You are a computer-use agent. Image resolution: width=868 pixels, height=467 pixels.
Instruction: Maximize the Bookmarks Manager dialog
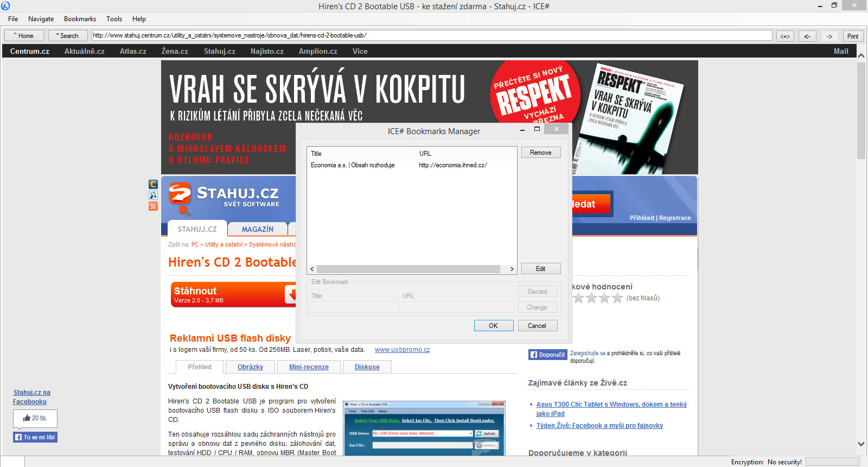click(x=537, y=129)
